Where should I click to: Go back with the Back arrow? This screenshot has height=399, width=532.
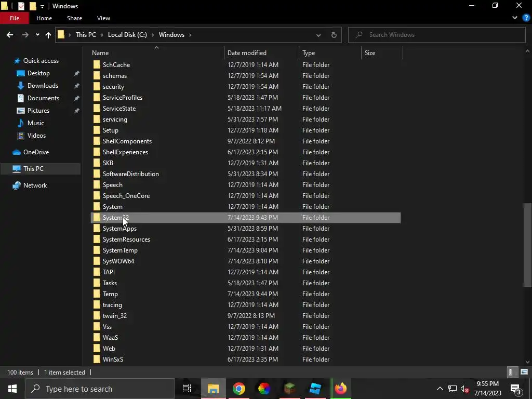coord(10,35)
